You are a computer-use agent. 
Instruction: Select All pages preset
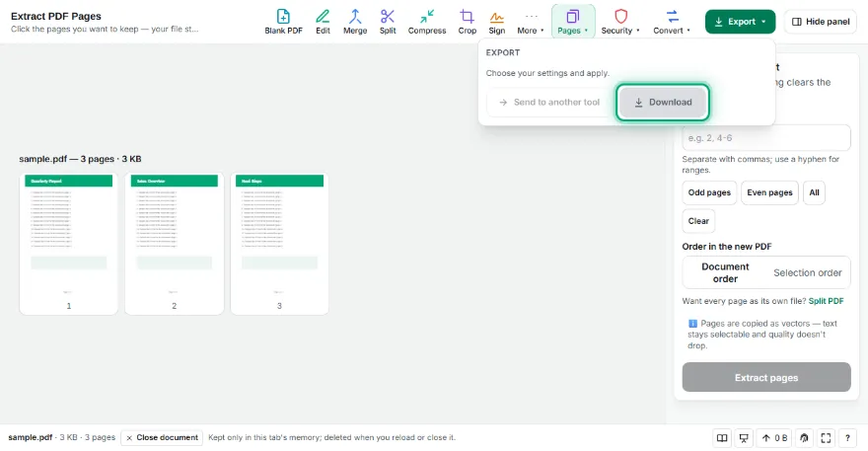click(x=814, y=192)
